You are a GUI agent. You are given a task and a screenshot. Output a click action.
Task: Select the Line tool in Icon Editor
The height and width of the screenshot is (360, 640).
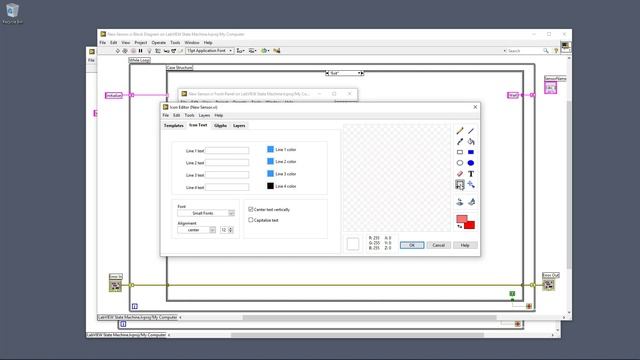[471, 131]
